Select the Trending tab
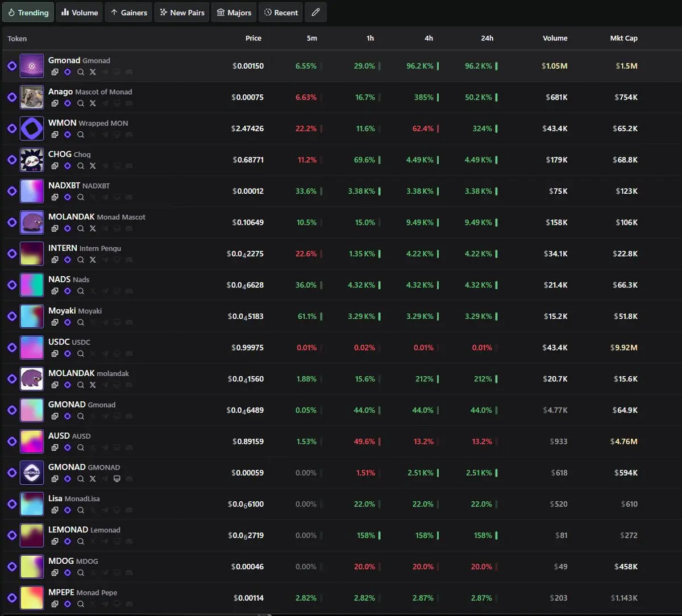682x616 pixels. [28, 13]
